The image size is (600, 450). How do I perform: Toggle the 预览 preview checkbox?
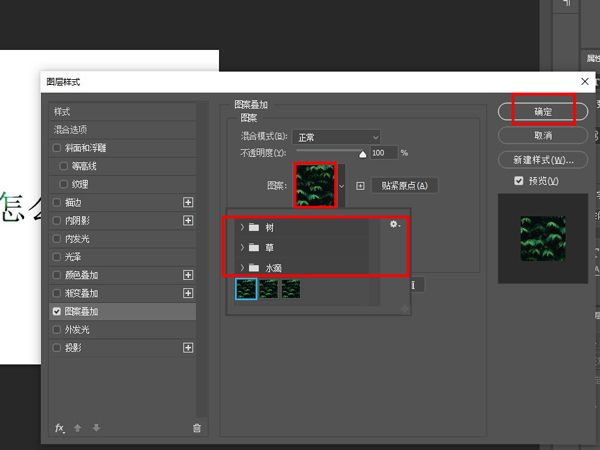click(x=518, y=181)
